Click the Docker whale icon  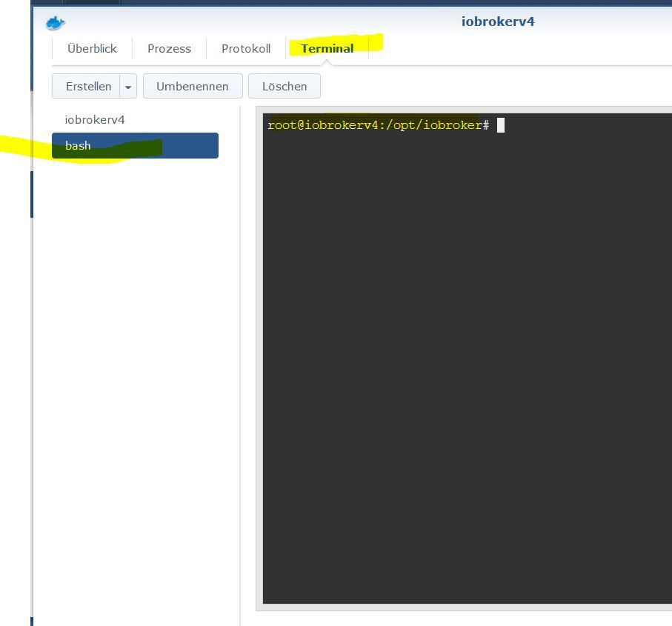56,23
